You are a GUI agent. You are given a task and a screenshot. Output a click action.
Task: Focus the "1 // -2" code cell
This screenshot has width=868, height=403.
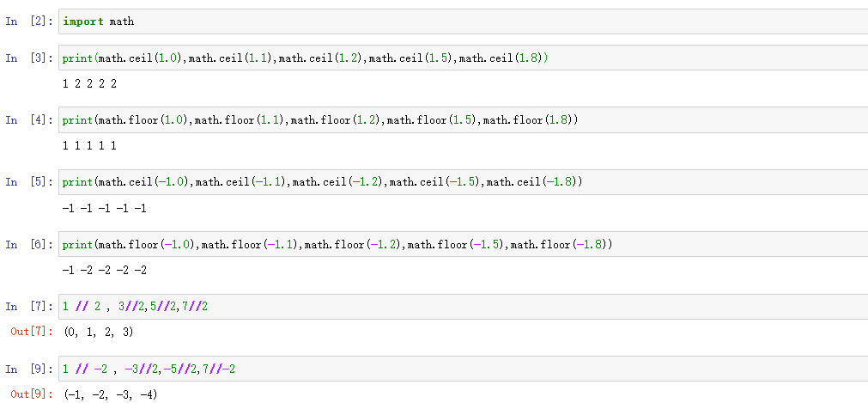point(464,369)
